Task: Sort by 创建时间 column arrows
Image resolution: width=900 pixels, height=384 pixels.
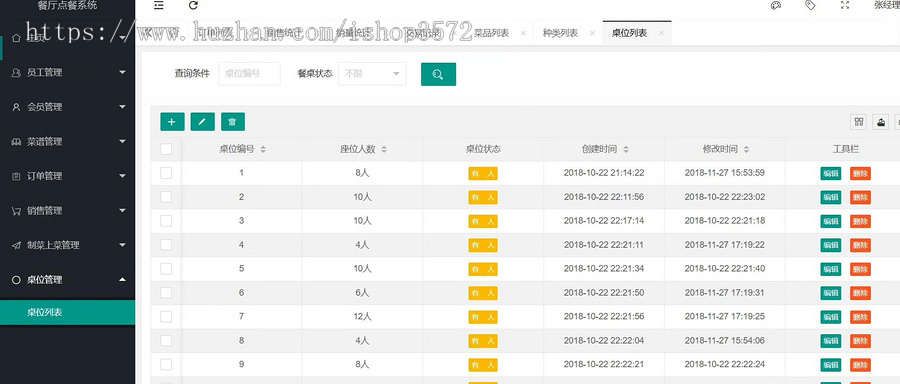Action: tap(626, 149)
